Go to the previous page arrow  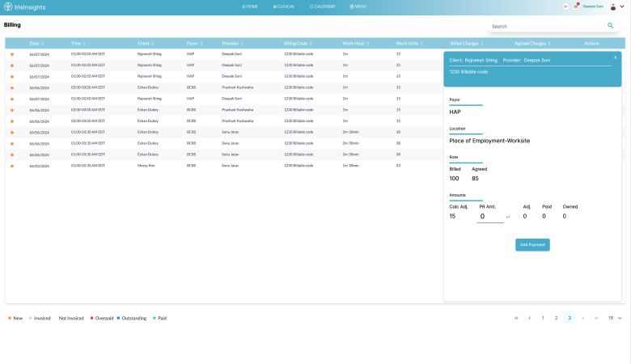pos(530,318)
